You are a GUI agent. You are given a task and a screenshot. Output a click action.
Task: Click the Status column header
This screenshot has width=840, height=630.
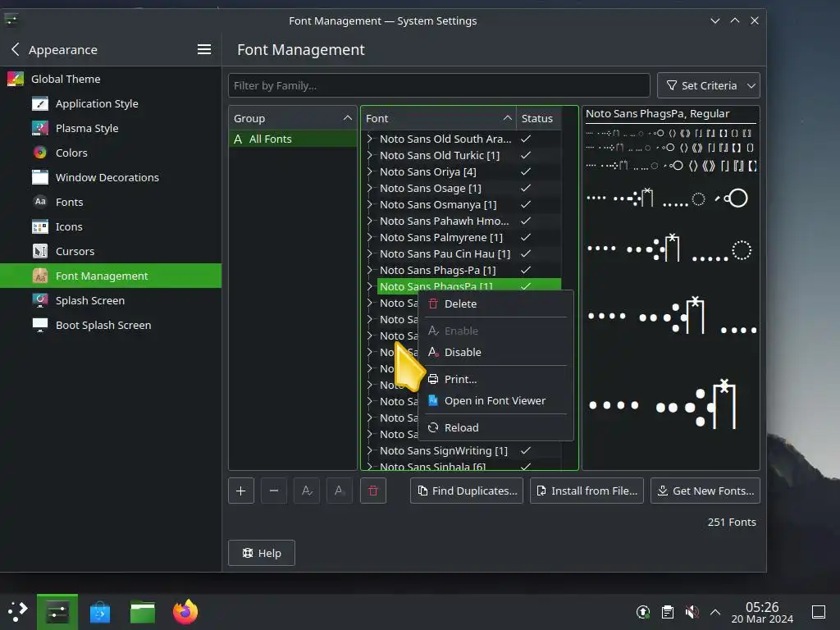click(538, 118)
